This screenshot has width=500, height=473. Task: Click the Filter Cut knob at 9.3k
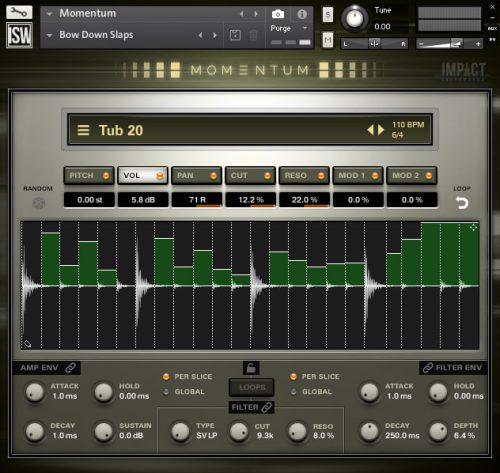click(x=239, y=431)
